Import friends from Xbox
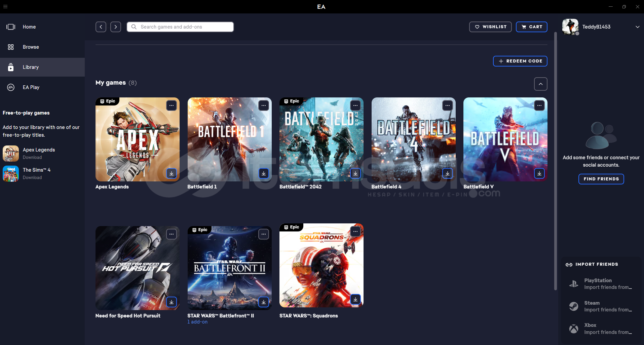The image size is (644, 345). (x=601, y=329)
